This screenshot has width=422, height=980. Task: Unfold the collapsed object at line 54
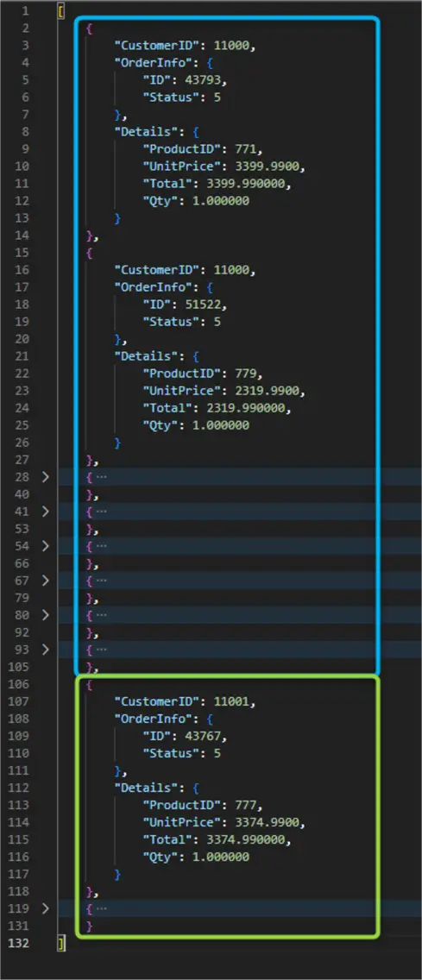[x=45, y=545]
